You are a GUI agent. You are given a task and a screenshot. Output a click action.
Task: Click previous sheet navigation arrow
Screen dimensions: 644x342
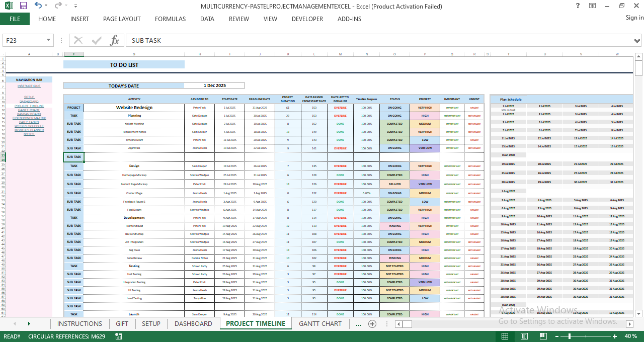pyautogui.click(x=14, y=323)
